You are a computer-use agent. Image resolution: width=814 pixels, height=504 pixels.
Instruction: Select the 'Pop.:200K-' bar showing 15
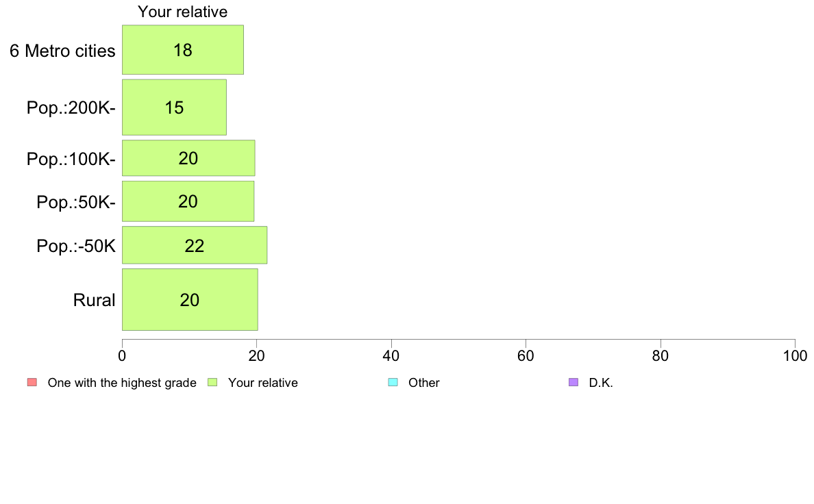tap(175, 108)
